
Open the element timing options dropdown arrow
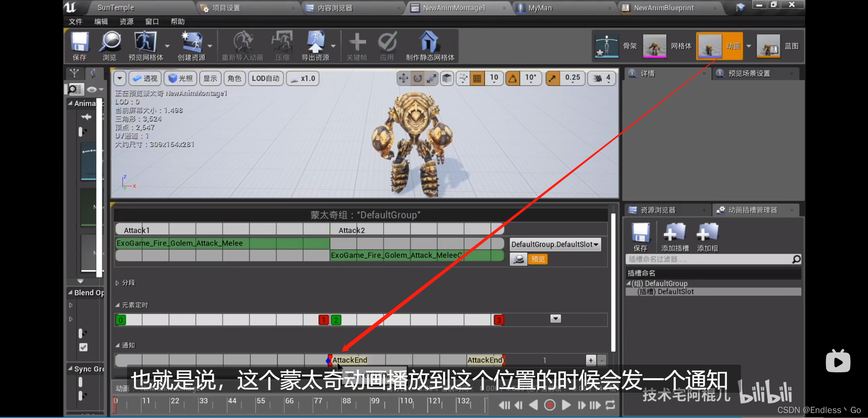click(x=556, y=319)
